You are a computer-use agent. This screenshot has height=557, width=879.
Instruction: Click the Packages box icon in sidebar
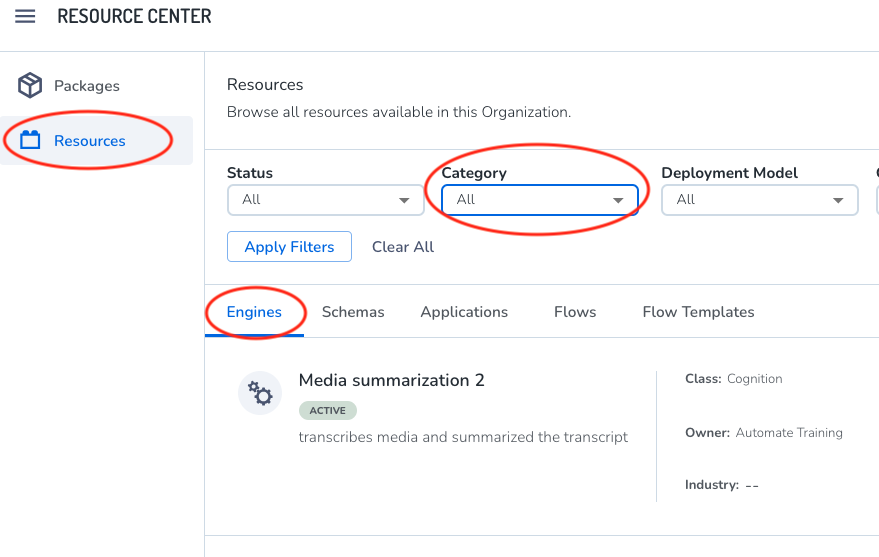pyautogui.click(x=30, y=86)
